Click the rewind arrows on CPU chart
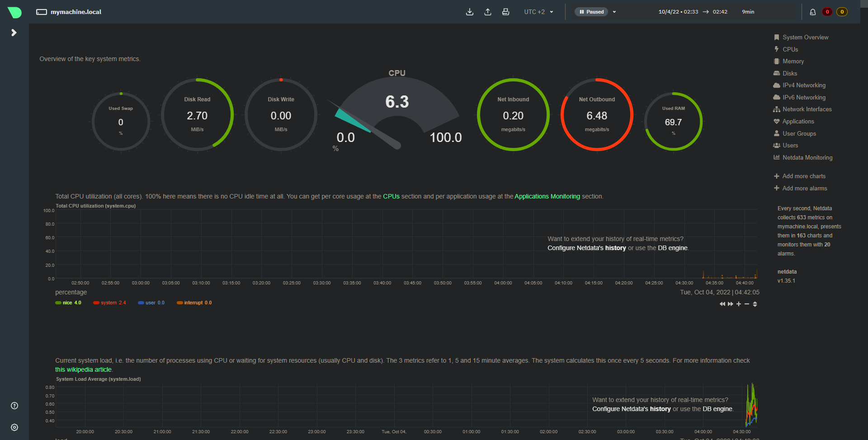Viewport: 868px width, 440px height. [722, 304]
